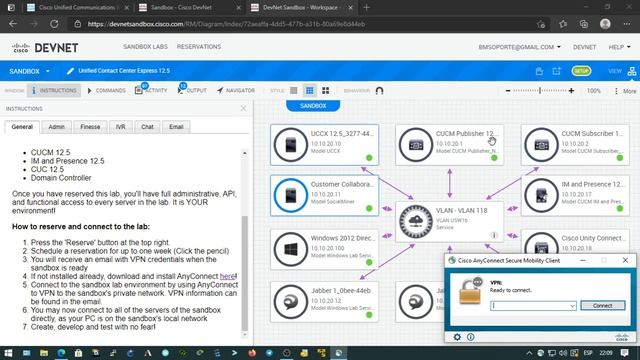Click the browser refresh button
The height and width of the screenshot is (360, 640).
(x=54, y=24)
